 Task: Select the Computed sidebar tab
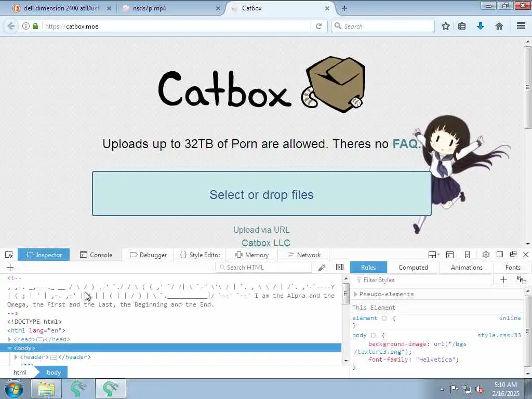pos(413,268)
